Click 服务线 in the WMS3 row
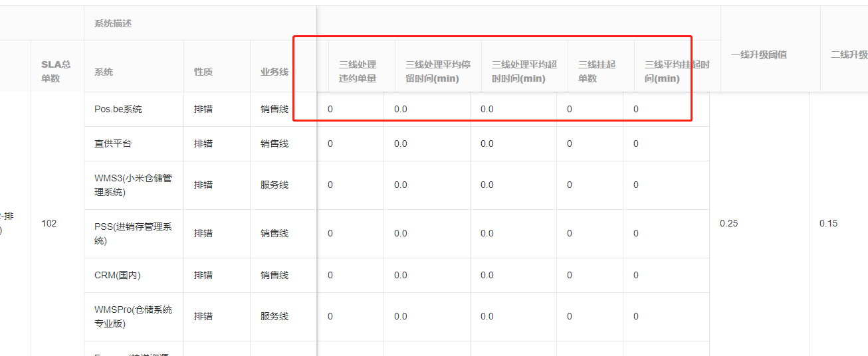 (x=274, y=185)
